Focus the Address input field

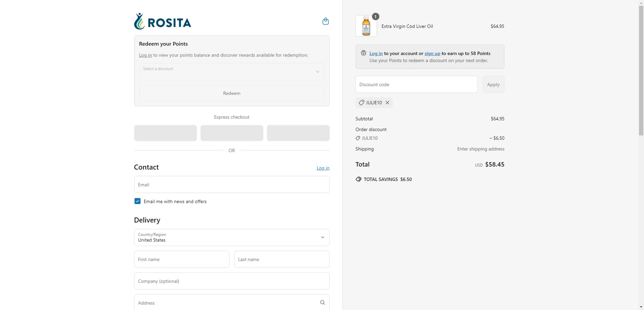tap(232, 302)
